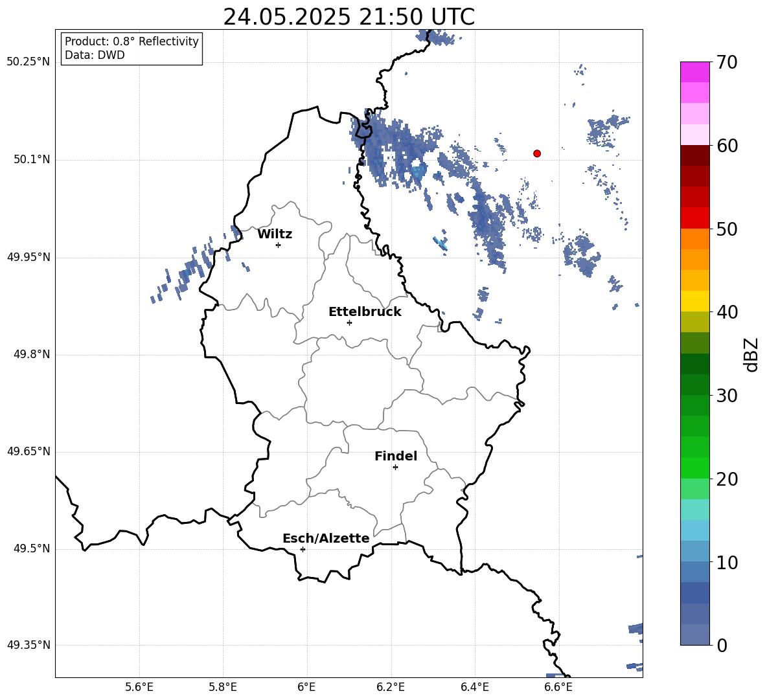Viewport: 767px width, 700px height.
Task: Click the 70 value on the colorbar
Action: [727, 62]
